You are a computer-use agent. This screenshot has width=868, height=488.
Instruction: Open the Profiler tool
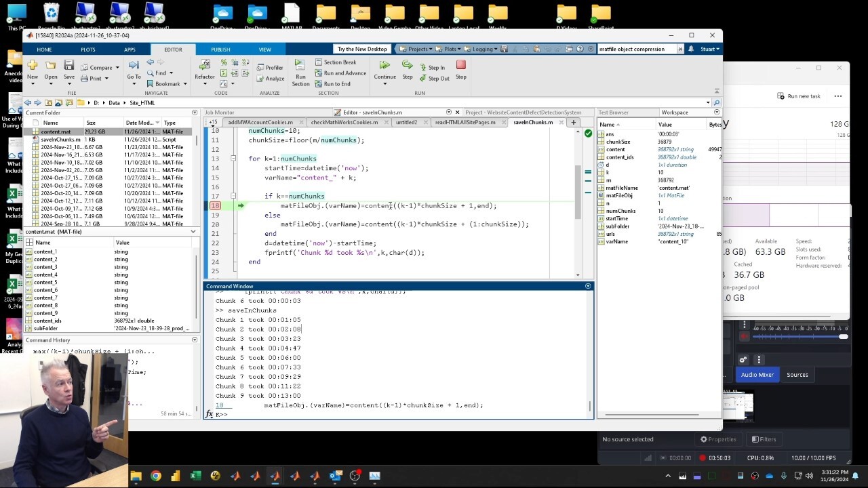[x=270, y=68]
